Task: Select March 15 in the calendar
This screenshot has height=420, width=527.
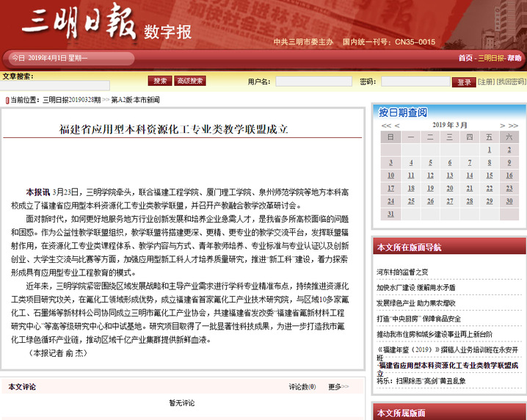Action: [489, 175]
